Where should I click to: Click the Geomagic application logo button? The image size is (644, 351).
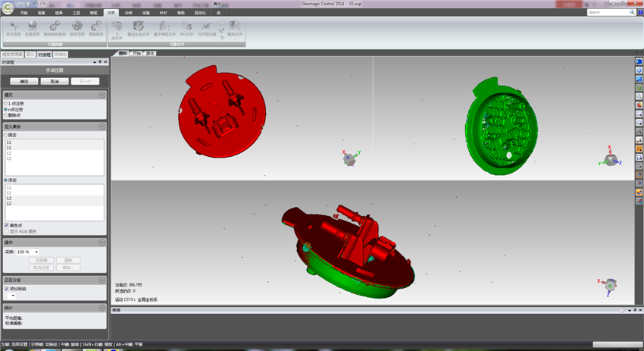(8, 8)
